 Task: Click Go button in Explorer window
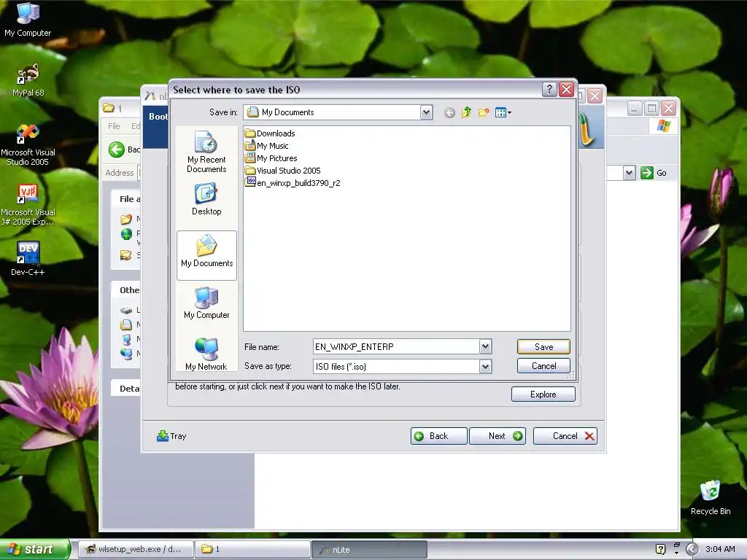654,172
